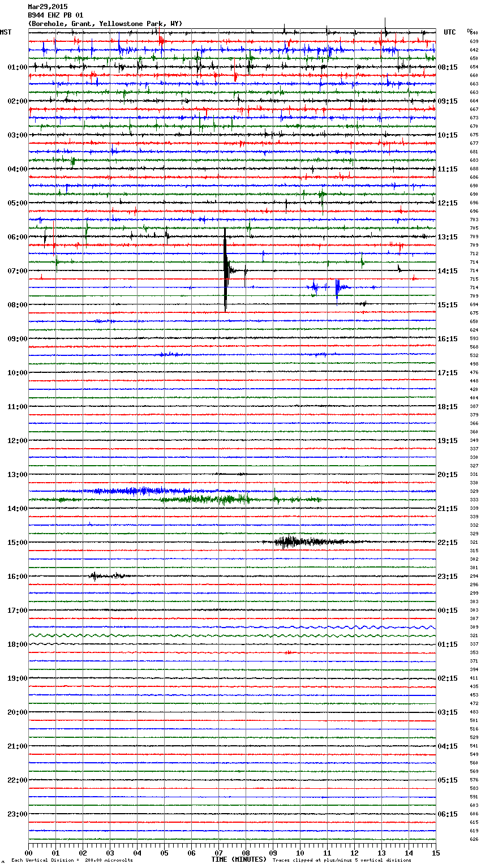Click the 23:00 MST hour label
The width and height of the screenshot is (481, 868).
coord(17,814)
